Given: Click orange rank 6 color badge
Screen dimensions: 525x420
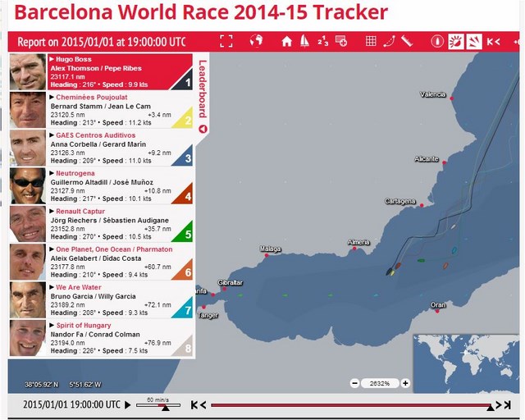Looking at the screenshot, I should tap(185, 271).
